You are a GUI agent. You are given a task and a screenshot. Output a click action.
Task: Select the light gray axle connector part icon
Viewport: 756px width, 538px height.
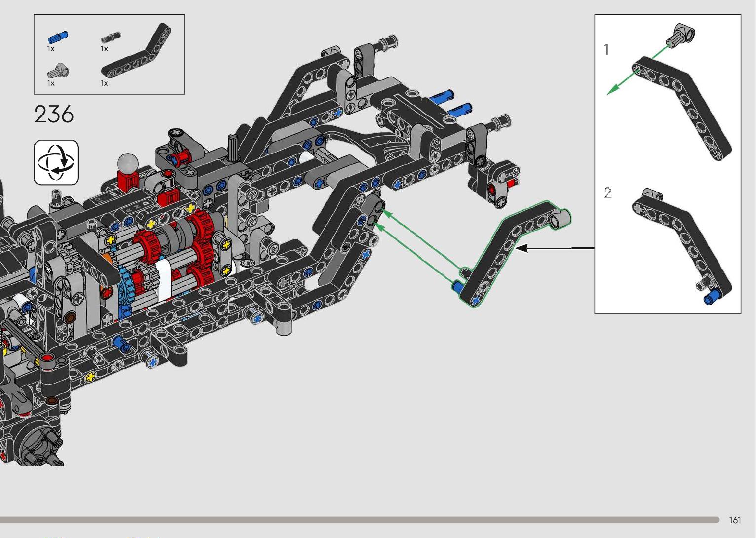pos(58,71)
